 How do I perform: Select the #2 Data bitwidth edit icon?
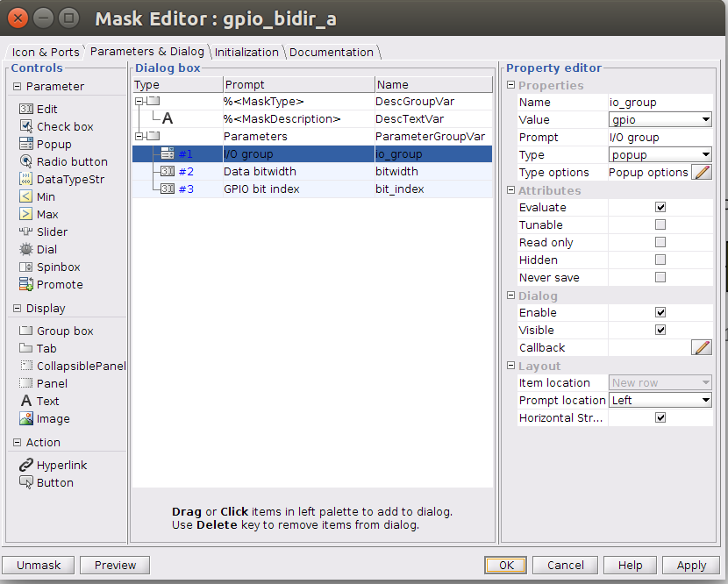click(x=168, y=171)
